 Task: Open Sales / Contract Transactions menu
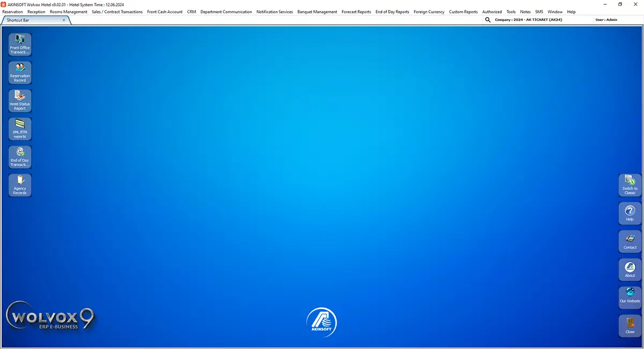click(x=118, y=12)
